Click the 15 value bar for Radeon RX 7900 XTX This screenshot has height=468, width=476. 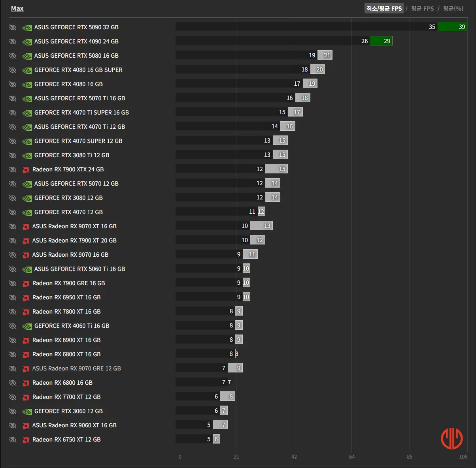(276, 169)
